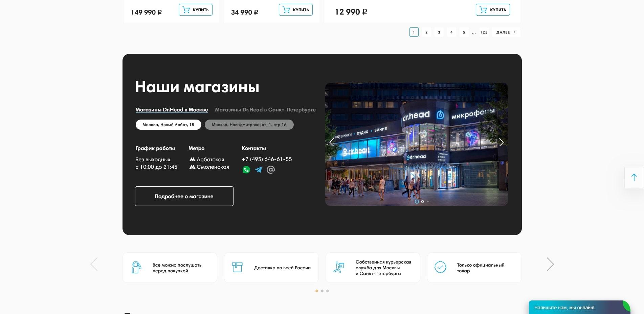Open the WhatsApp contact icon
The height and width of the screenshot is (314, 644).
246,170
